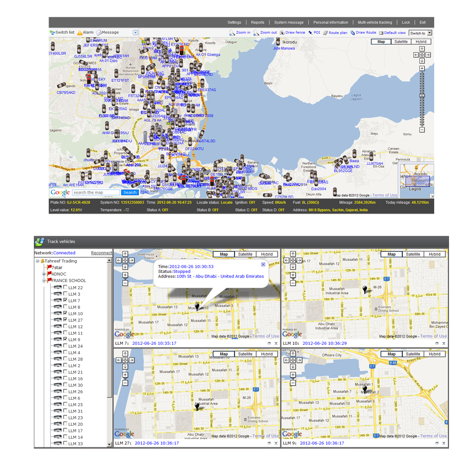Click the Zoom out magnifier tool
This screenshot has height=476, width=476.
coord(265,32)
